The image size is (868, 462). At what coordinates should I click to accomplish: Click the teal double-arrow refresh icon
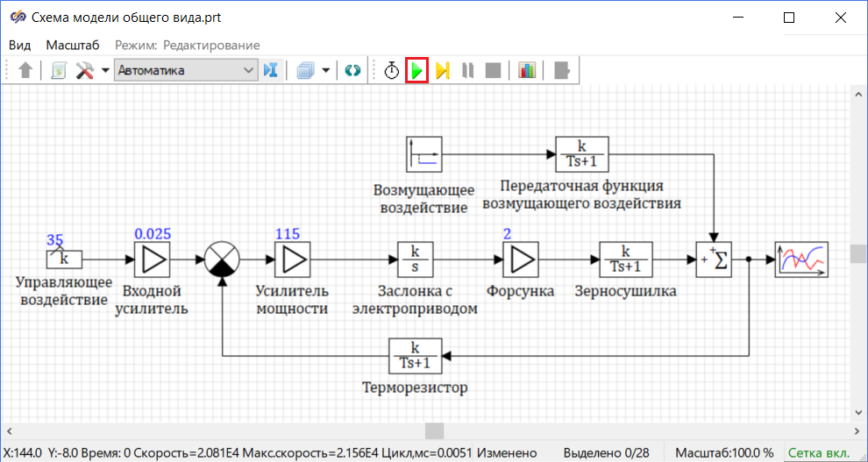pos(352,70)
